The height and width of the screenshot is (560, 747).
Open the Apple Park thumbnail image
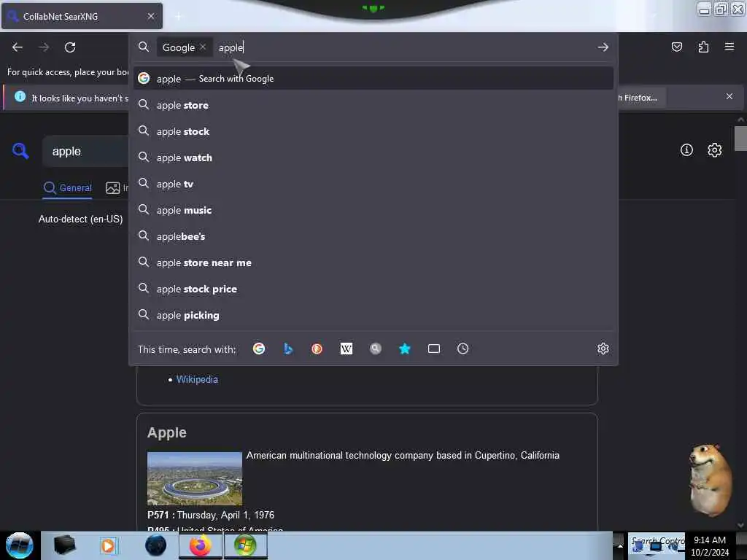coord(194,478)
